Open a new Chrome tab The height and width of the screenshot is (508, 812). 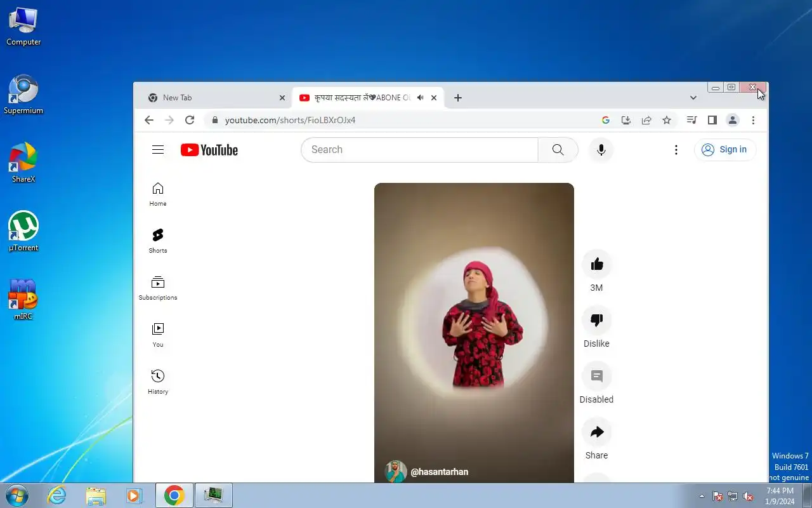tap(458, 98)
